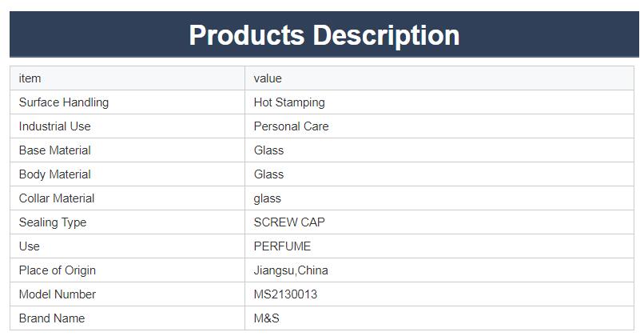
Task: Click the Personal Care value
Action: [x=291, y=126]
